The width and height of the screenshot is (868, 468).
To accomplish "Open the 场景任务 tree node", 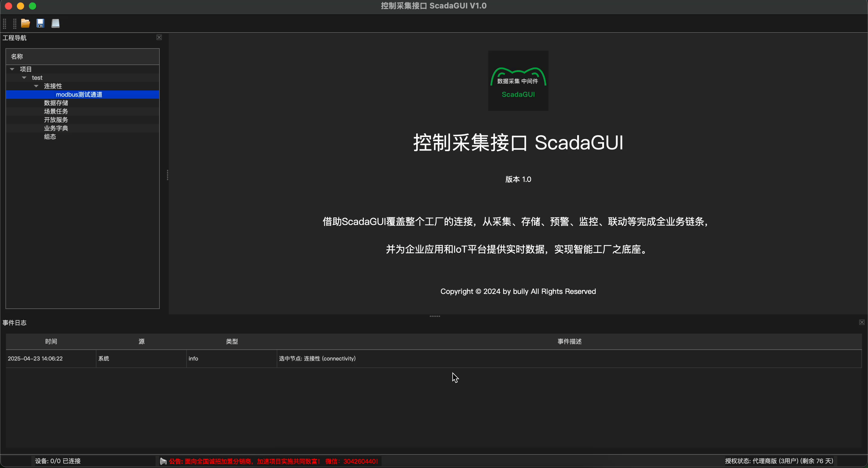I will click(x=56, y=111).
